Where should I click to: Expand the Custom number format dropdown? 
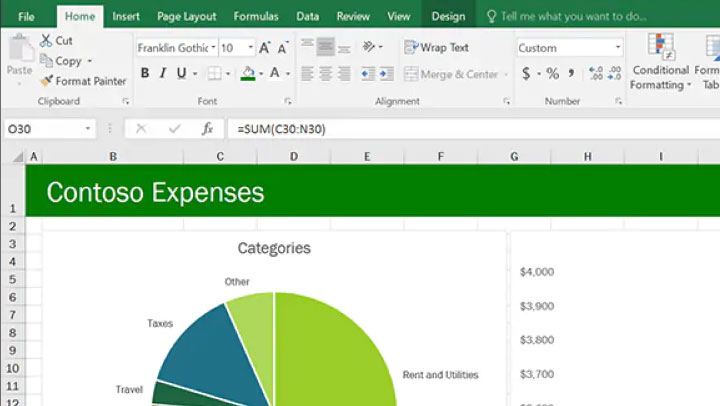click(x=618, y=48)
